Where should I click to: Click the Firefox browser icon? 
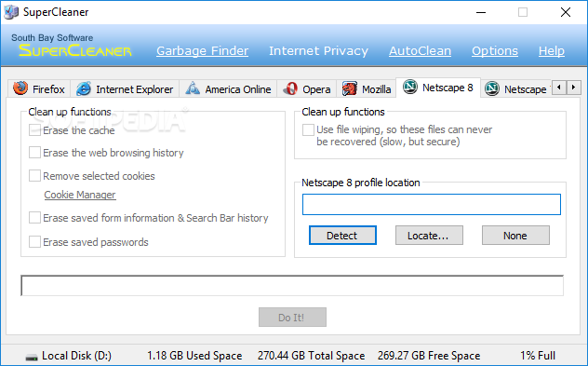point(20,88)
